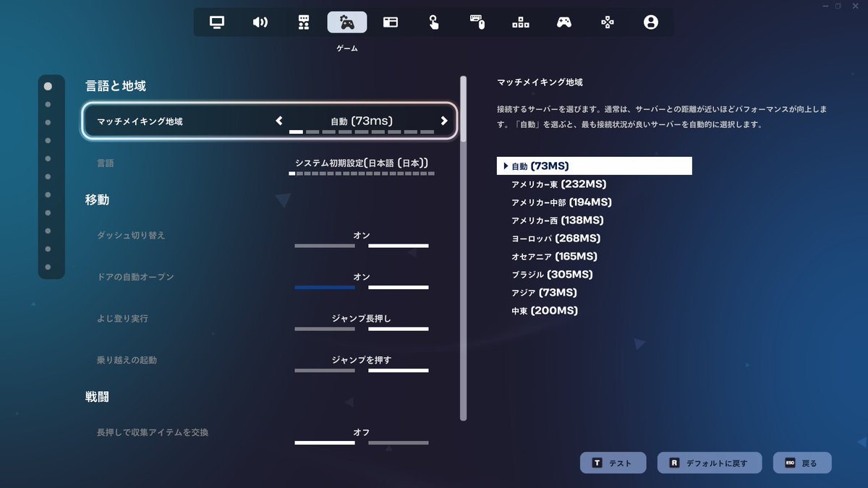Screen dimensions: 868x488
Task: Choose アメリカ-東 (232MS) server region
Action: (558, 184)
